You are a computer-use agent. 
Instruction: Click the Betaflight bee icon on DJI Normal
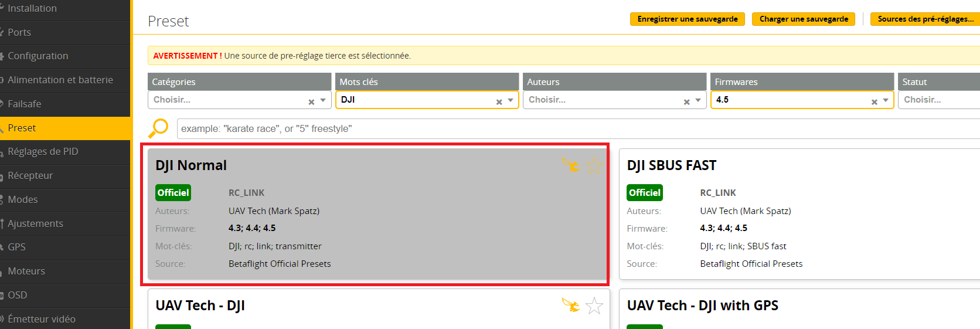(x=571, y=165)
